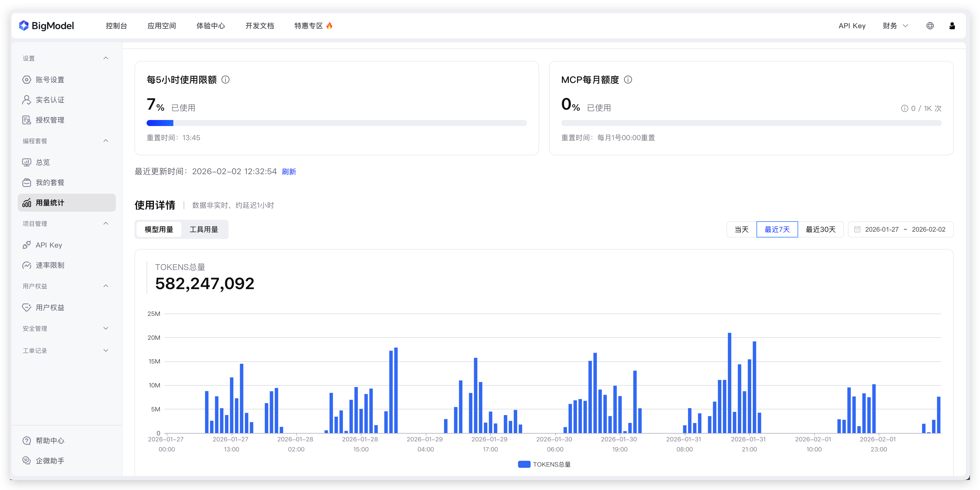The image size is (980, 490).
Task: Click the 5-hour usage progress bar
Action: (336, 123)
